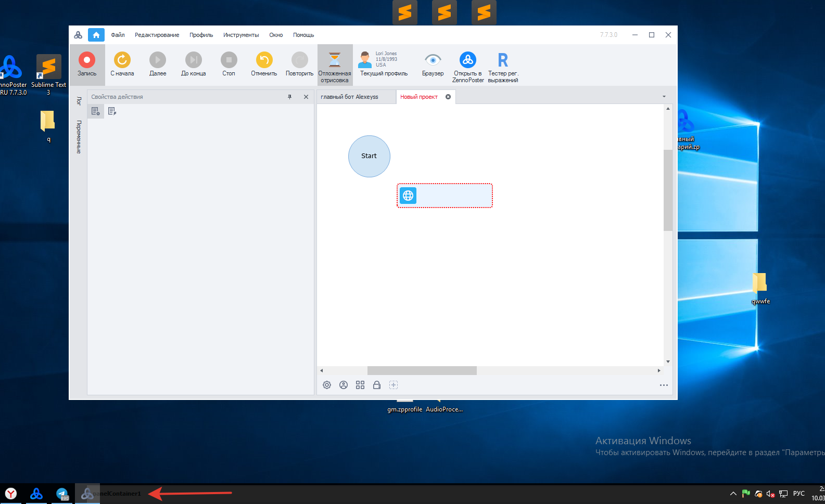The width and height of the screenshot is (825, 504).
Task: Open the blue ZennoPoster taskbar icon
Action: click(x=36, y=494)
